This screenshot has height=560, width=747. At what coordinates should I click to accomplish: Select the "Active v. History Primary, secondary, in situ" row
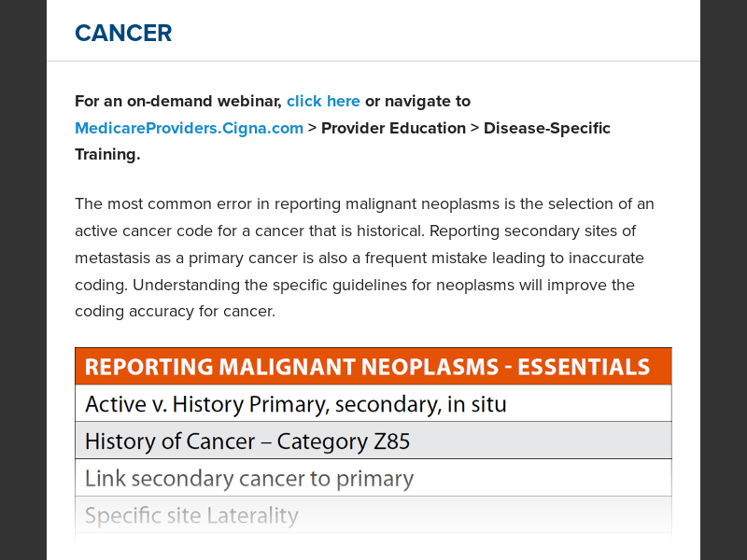373,403
